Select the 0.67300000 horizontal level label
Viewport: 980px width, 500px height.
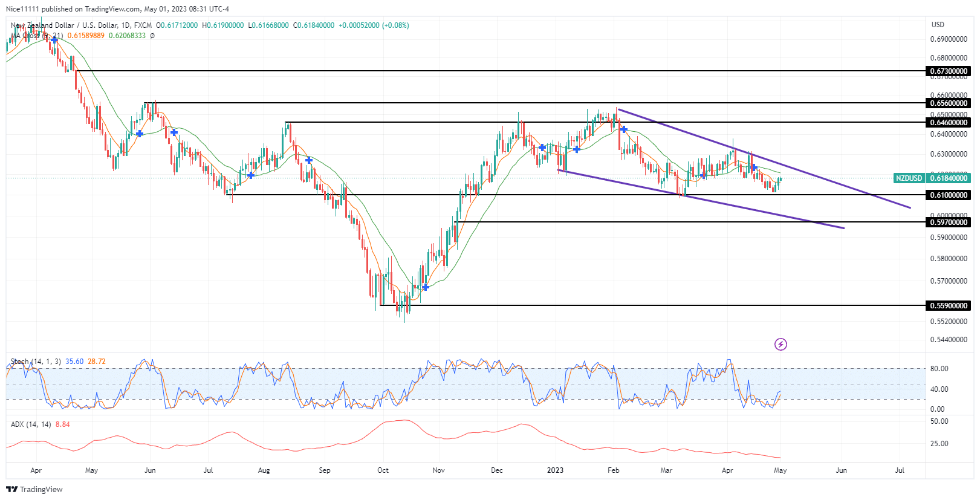tap(949, 71)
